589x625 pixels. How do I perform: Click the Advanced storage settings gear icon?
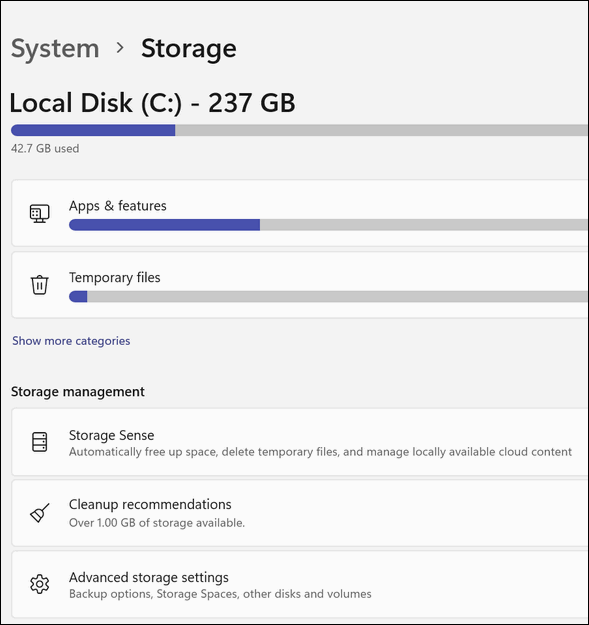point(39,584)
